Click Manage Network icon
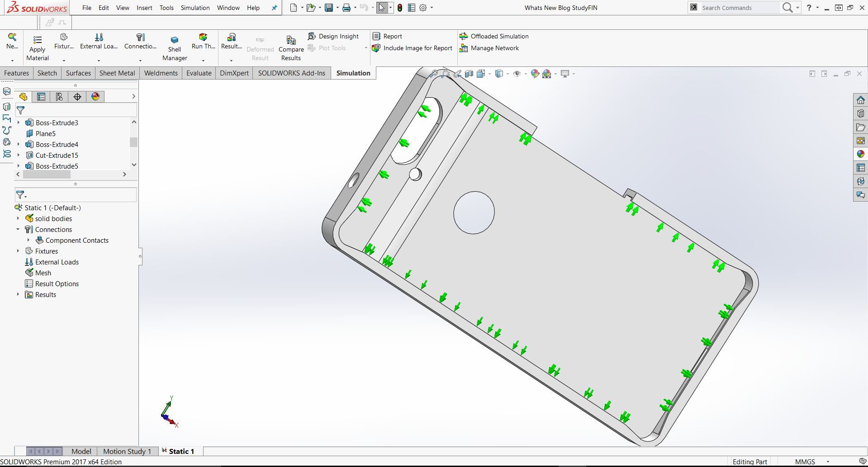 point(464,48)
